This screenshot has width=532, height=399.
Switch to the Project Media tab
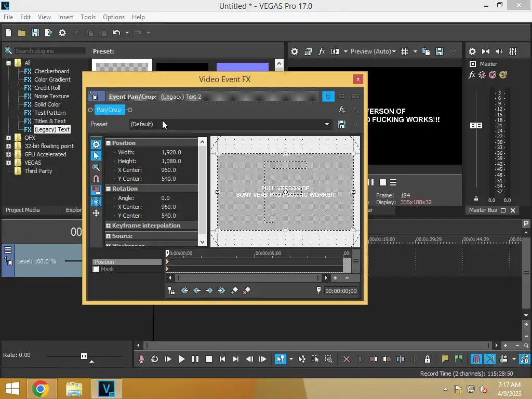point(23,210)
